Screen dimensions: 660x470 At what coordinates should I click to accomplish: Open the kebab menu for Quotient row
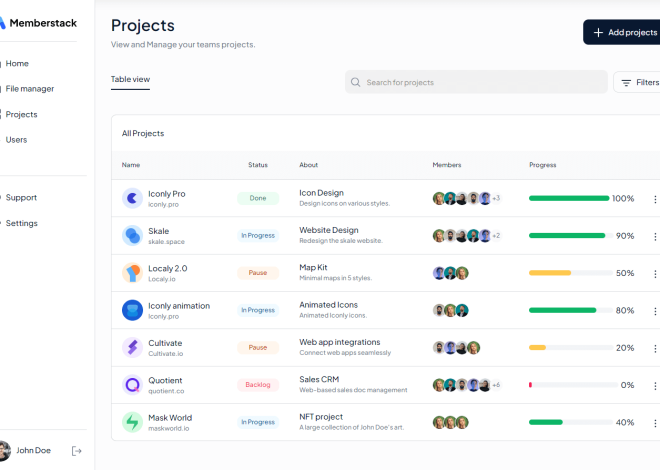[x=655, y=386]
